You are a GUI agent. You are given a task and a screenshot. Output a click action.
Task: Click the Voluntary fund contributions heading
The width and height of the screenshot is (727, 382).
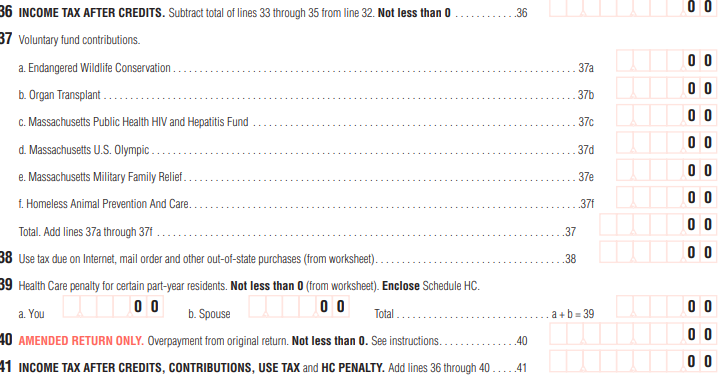pos(79,40)
